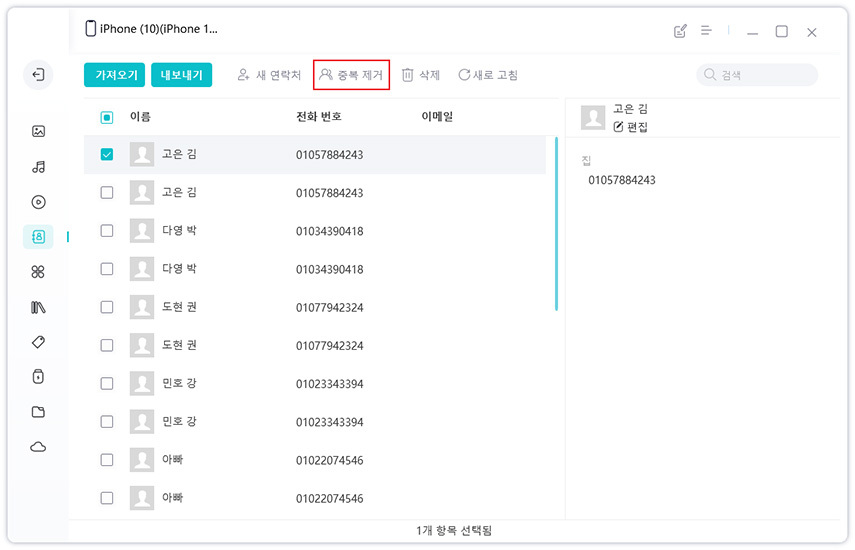Toggle the select-all checkbox in header
This screenshot has width=855, height=550.
click(107, 117)
